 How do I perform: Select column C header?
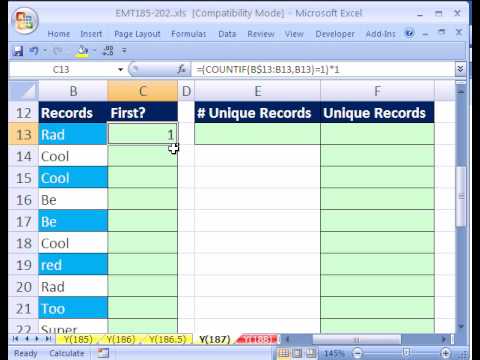click(143, 91)
